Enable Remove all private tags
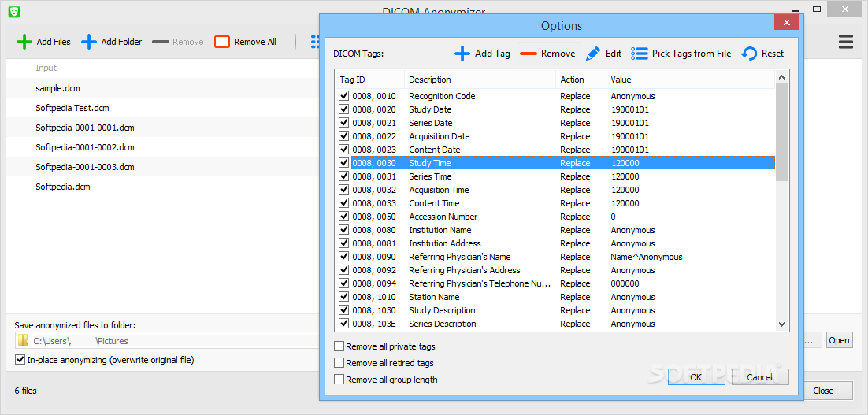The height and width of the screenshot is (415, 868). [339, 346]
